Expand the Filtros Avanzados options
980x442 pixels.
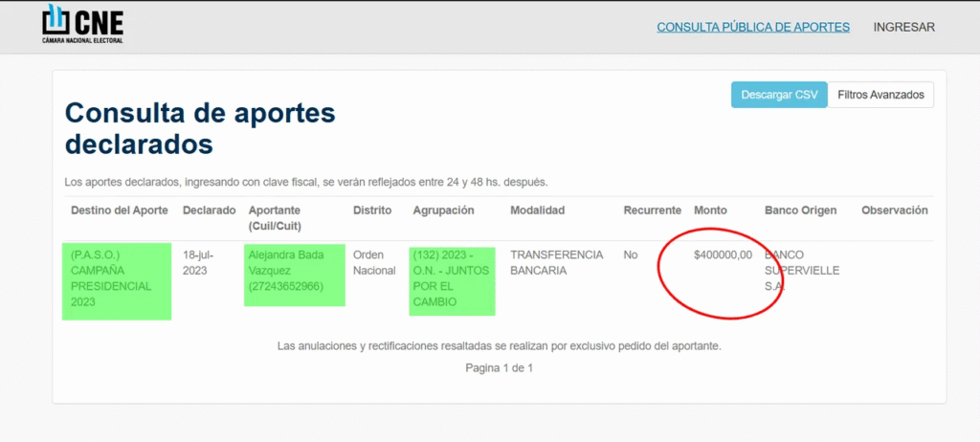click(880, 95)
